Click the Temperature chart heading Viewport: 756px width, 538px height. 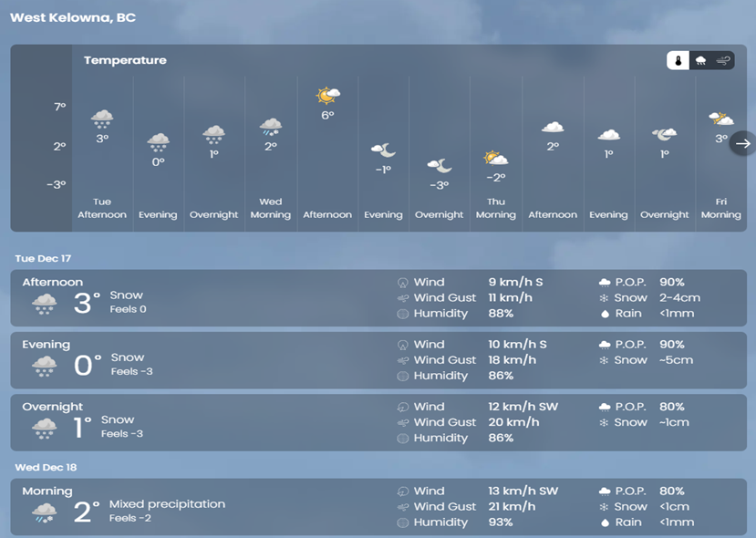pos(125,60)
